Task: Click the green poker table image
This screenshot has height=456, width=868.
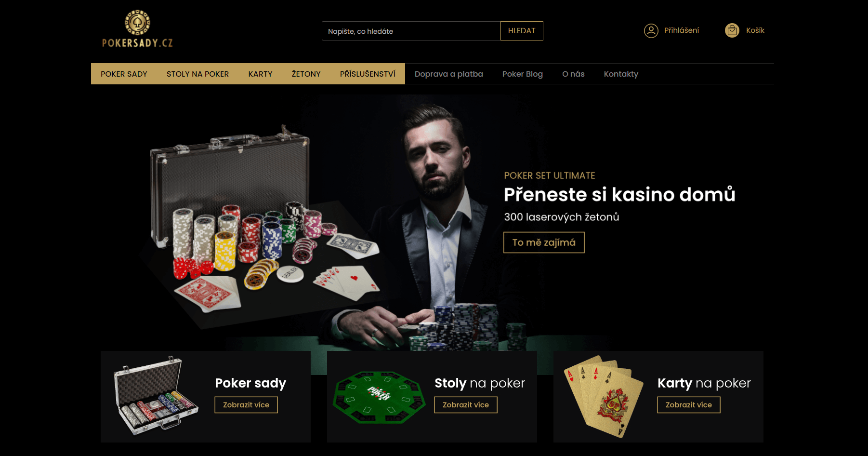Action: click(379, 397)
